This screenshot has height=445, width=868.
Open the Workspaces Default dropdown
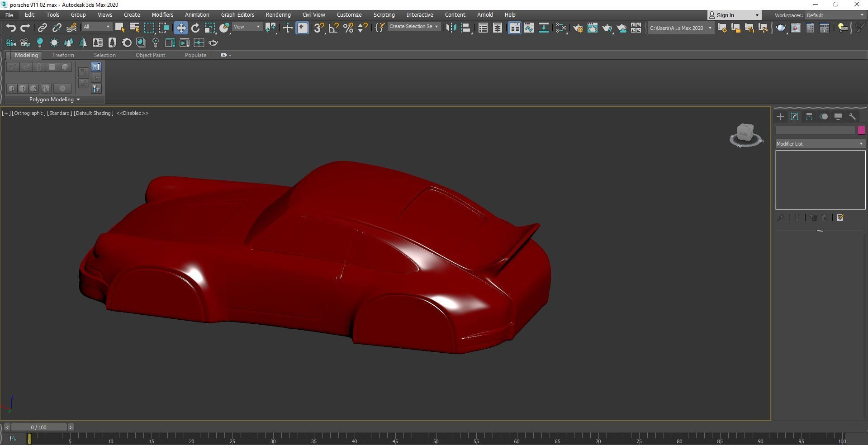pyautogui.click(x=835, y=15)
